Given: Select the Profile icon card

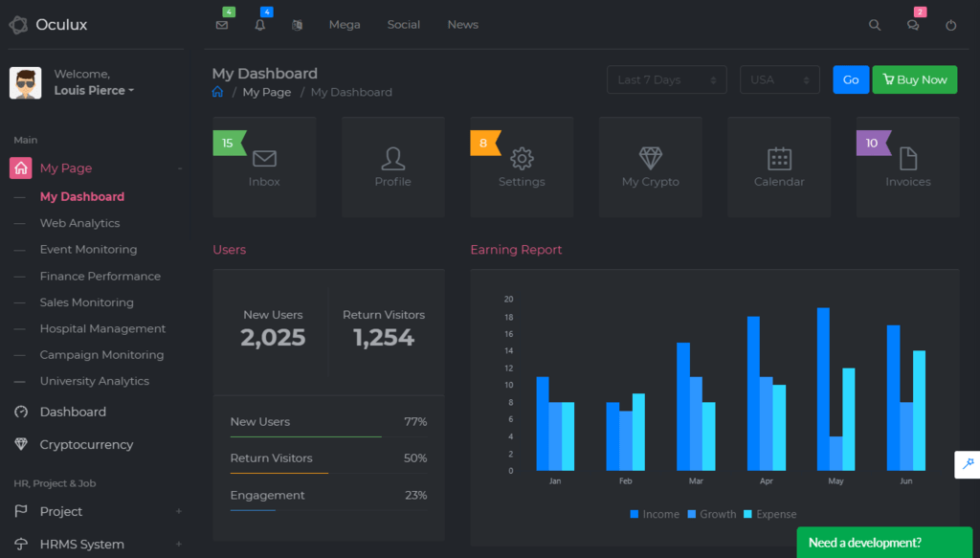Looking at the screenshot, I should click(392, 157).
